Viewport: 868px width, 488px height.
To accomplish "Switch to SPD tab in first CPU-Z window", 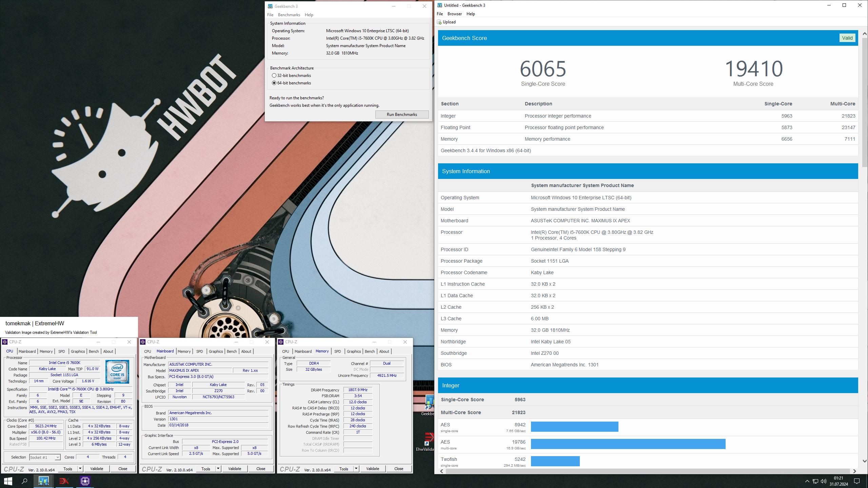I will 62,351.
